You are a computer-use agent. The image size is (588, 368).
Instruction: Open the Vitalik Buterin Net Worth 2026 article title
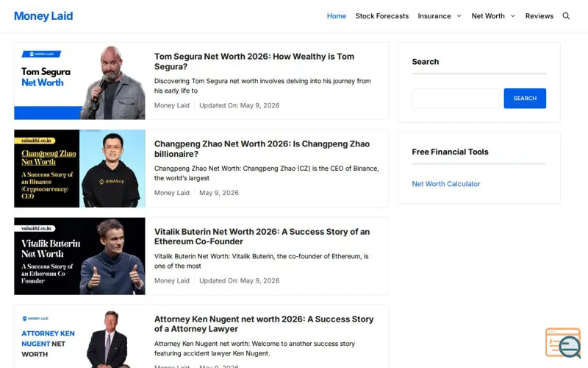click(262, 236)
